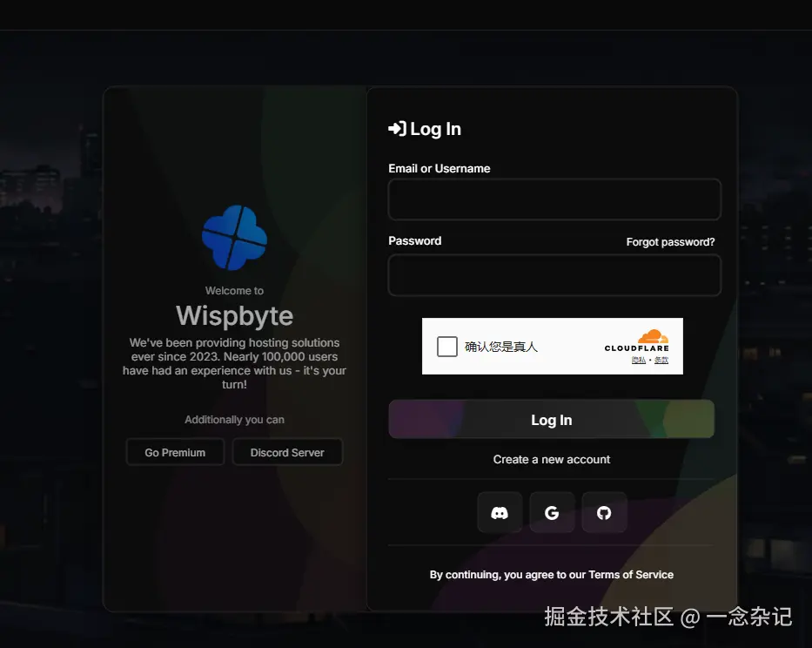Click the Wispbyte title text
The height and width of the screenshot is (648, 812).
coord(235,315)
